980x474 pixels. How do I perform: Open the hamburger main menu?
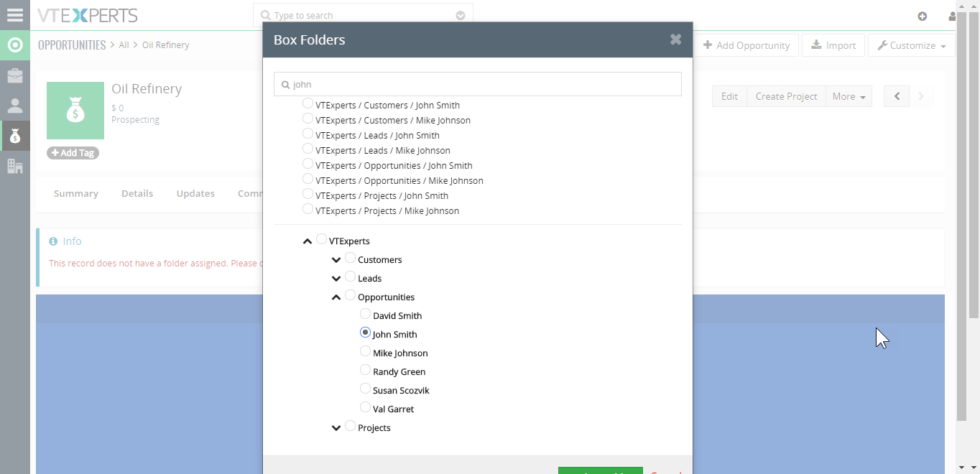click(14, 15)
